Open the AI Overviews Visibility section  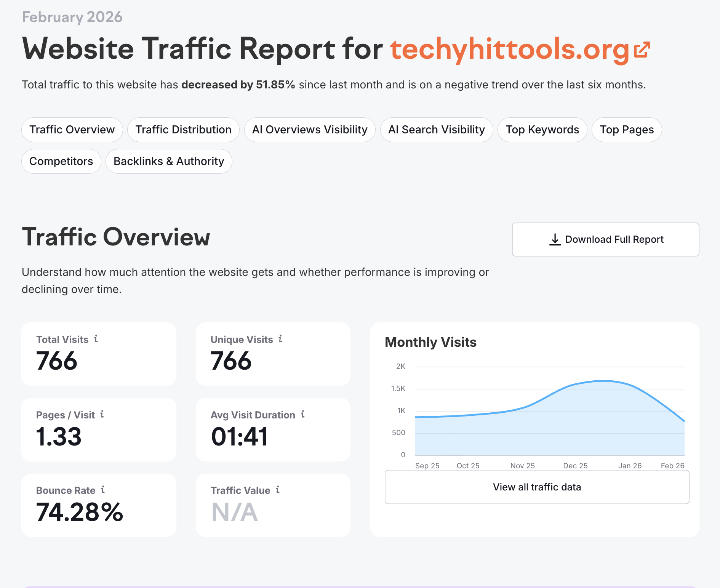pos(309,130)
